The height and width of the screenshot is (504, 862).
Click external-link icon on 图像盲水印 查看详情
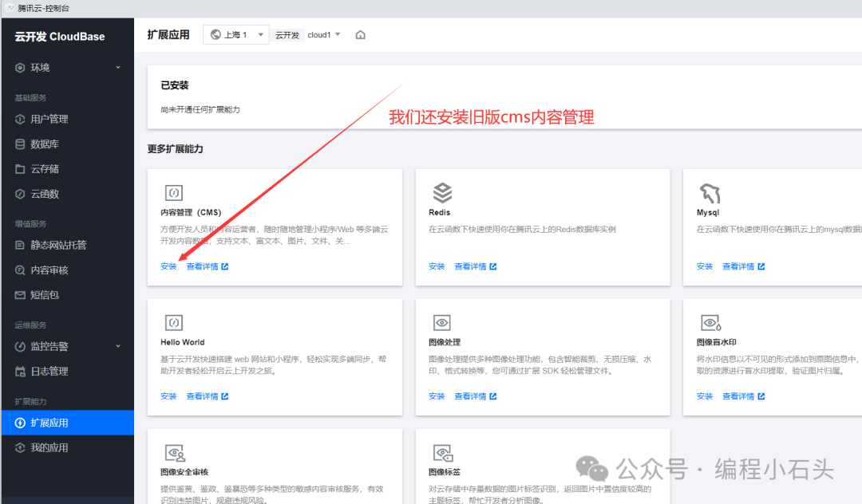click(761, 396)
